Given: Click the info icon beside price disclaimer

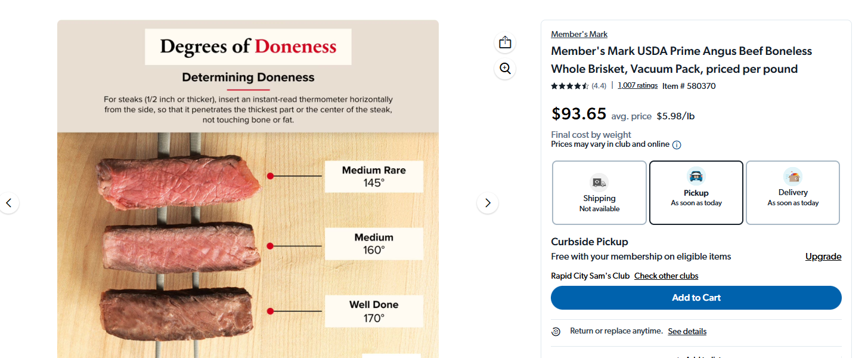Looking at the screenshot, I should [x=677, y=145].
